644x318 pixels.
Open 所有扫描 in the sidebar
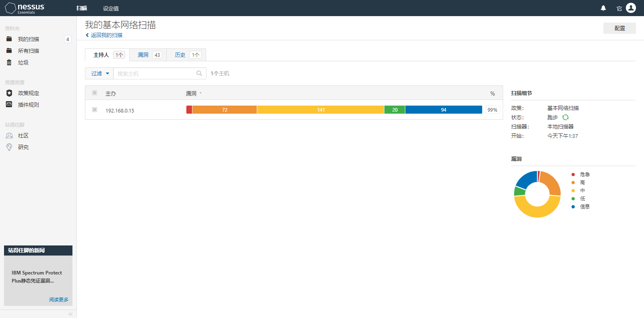coord(29,51)
